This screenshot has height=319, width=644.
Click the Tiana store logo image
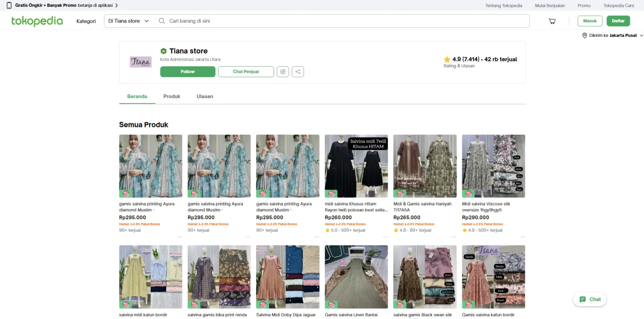click(x=140, y=62)
